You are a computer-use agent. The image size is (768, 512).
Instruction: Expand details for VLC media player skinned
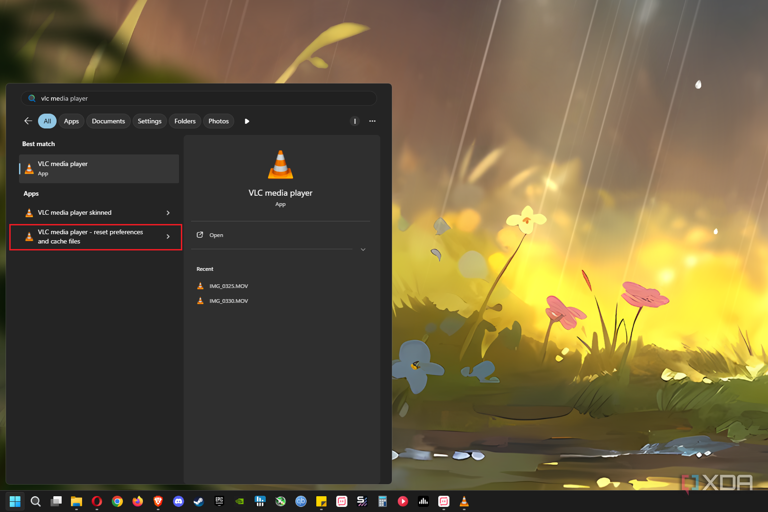168,213
